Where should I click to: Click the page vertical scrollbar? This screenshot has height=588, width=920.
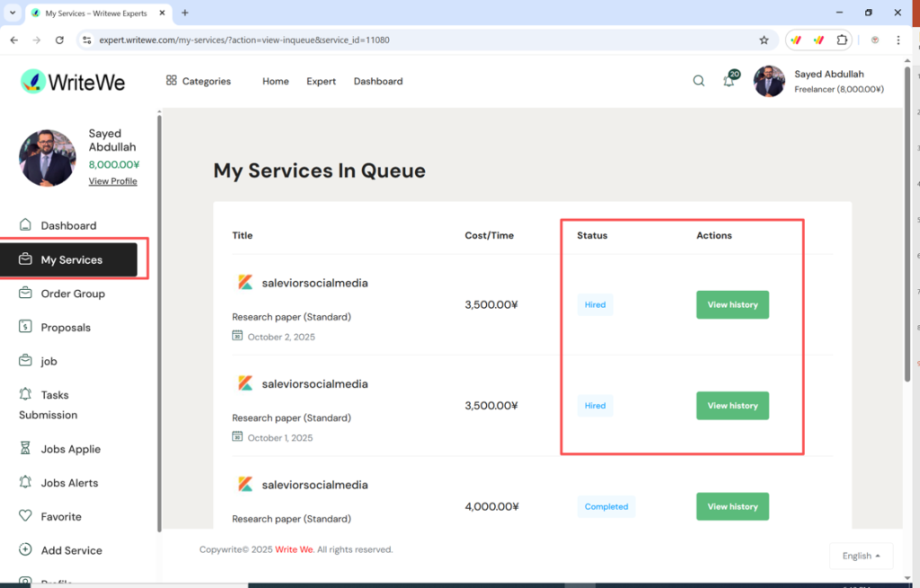click(x=906, y=269)
